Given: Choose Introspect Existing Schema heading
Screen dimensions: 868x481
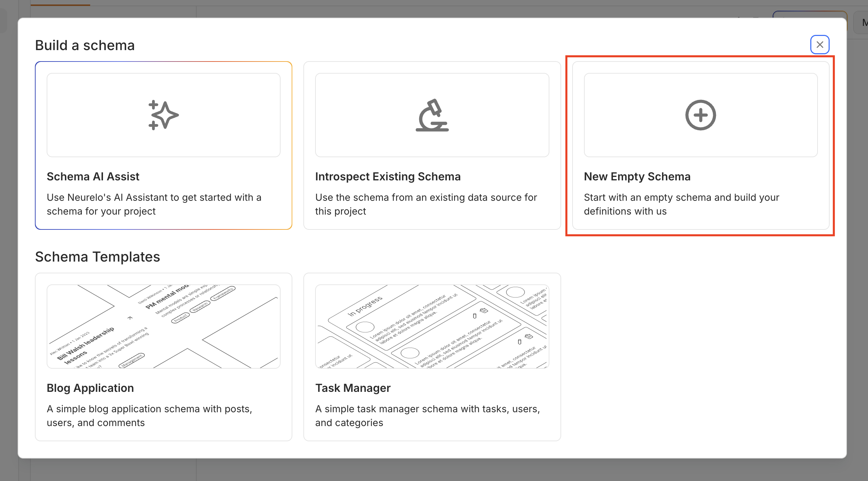Looking at the screenshot, I should [x=388, y=177].
